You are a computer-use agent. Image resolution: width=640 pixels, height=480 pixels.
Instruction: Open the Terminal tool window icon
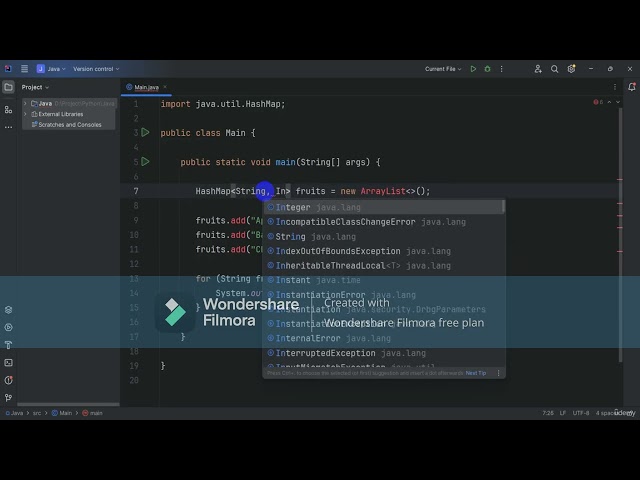[8, 362]
